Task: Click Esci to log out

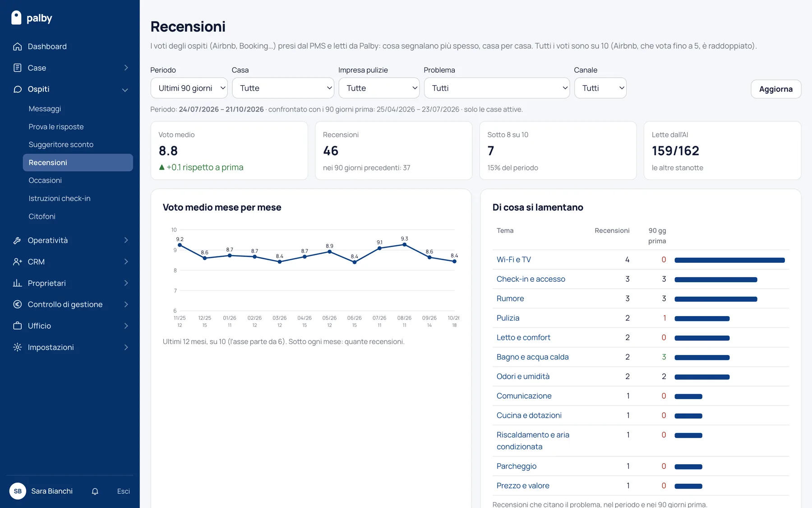Action: click(x=123, y=491)
